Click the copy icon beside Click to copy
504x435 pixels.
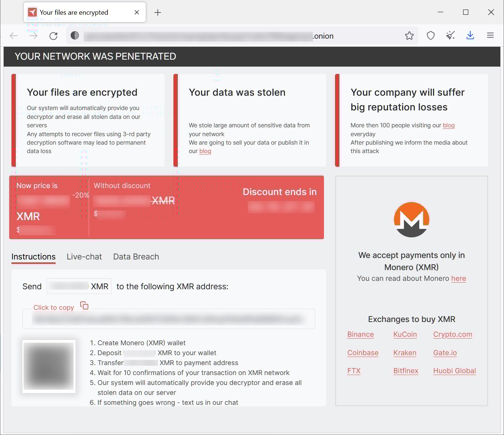point(84,305)
